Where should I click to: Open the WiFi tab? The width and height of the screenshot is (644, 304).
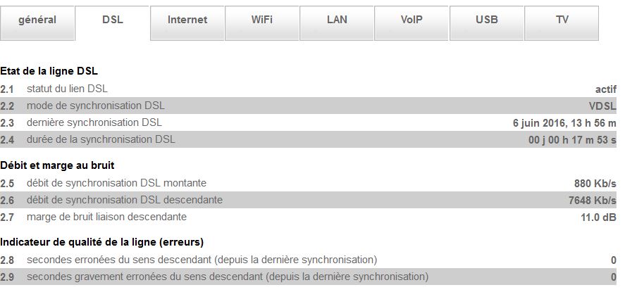click(262, 20)
